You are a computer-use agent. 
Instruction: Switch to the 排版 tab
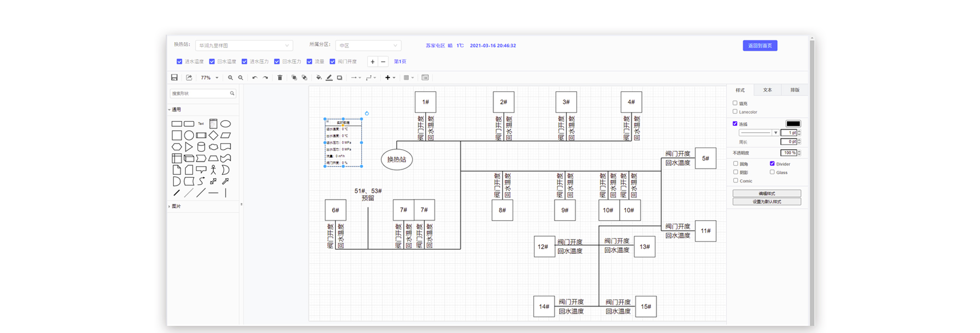[x=795, y=90]
